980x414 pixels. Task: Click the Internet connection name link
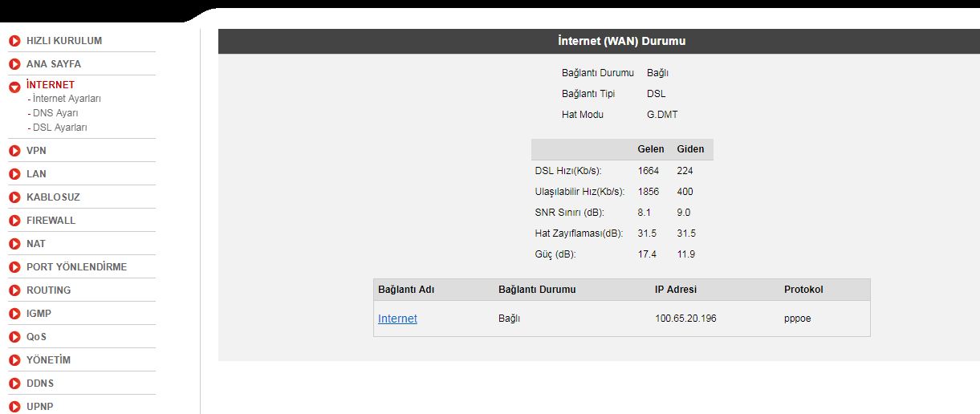(x=397, y=319)
